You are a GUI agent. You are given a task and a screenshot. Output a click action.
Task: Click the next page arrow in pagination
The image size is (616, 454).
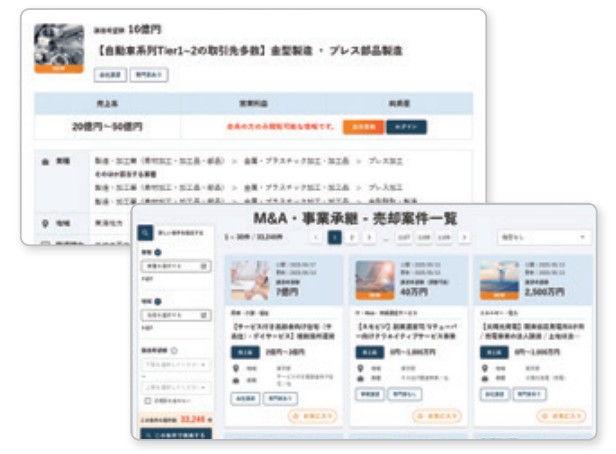(464, 238)
